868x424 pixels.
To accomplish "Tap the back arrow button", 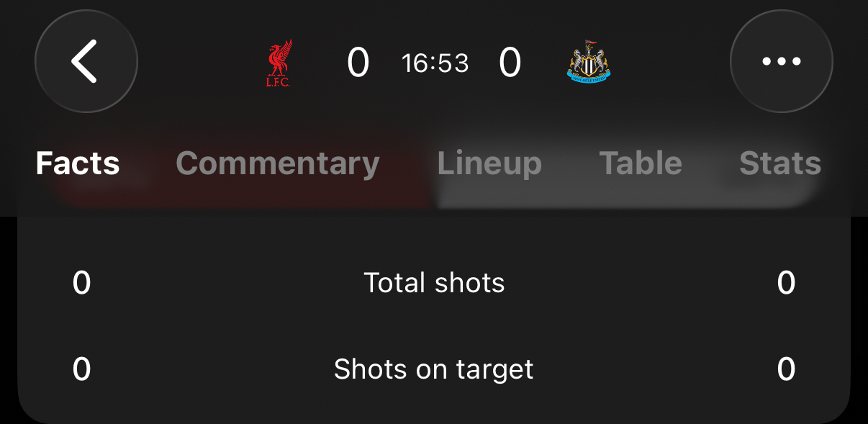I will point(86,61).
